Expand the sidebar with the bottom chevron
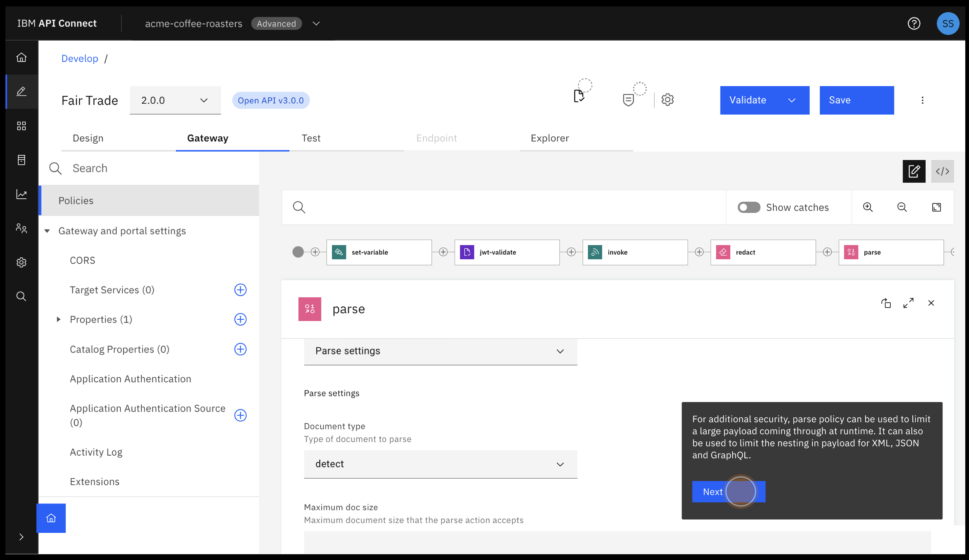The image size is (969, 560). point(22,537)
